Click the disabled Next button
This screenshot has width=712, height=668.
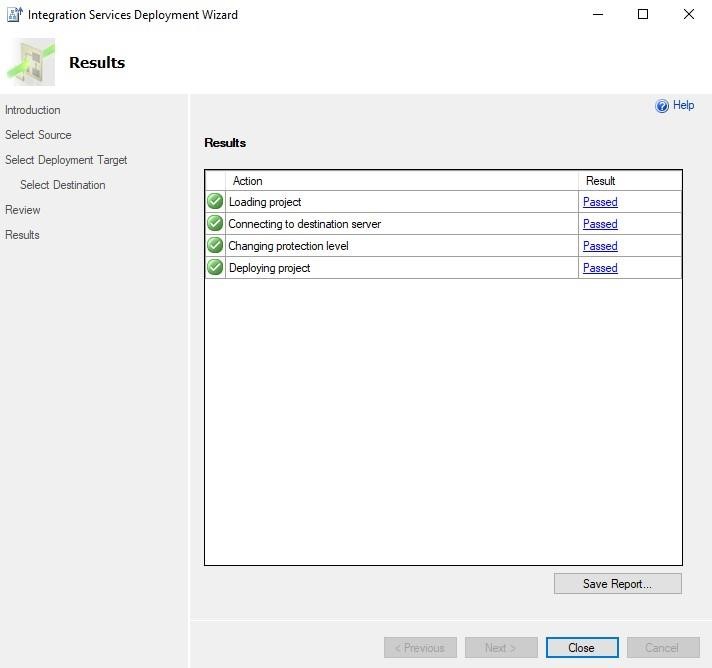tap(501, 648)
